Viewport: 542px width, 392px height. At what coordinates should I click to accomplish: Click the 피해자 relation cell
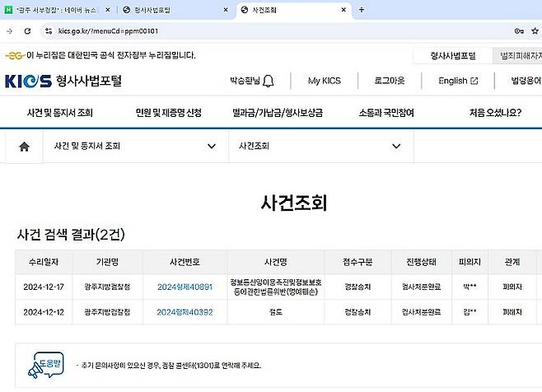[512, 312]
